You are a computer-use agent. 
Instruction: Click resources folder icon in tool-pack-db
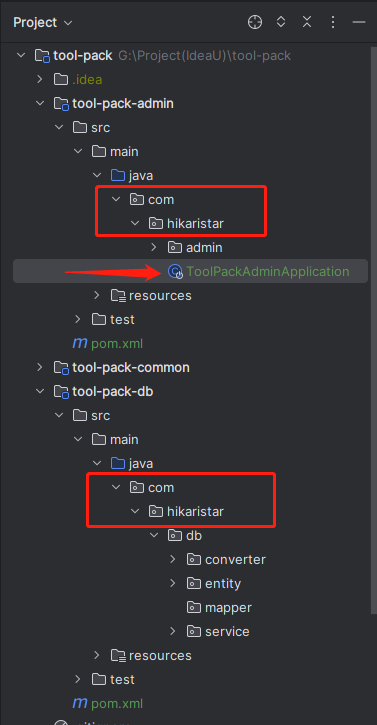tap(118, 656)
